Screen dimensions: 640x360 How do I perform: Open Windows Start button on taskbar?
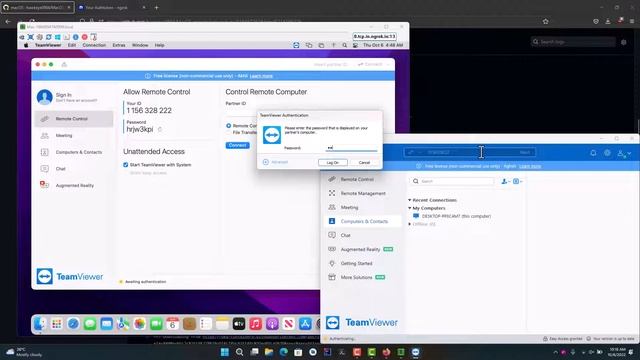coord(224,352)
